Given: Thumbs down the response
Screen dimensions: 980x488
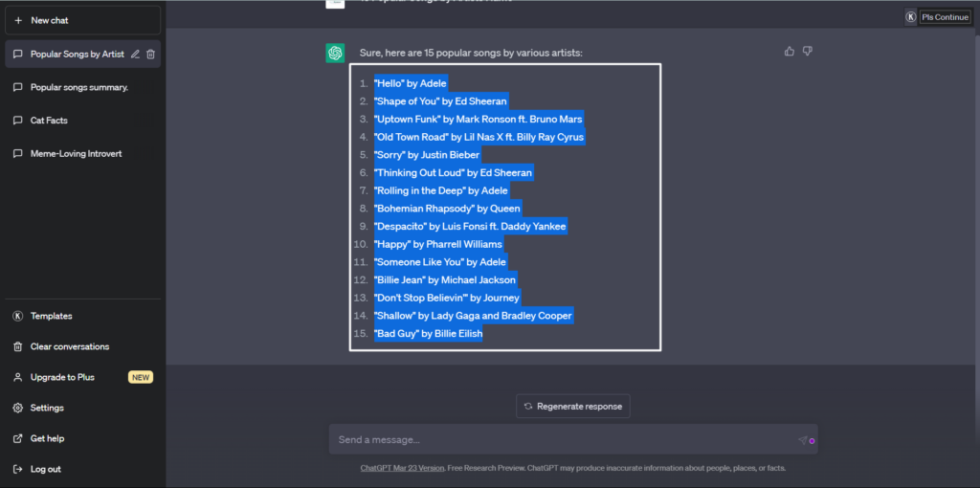Looking at the screenshot, I should (x=808, y=52).
